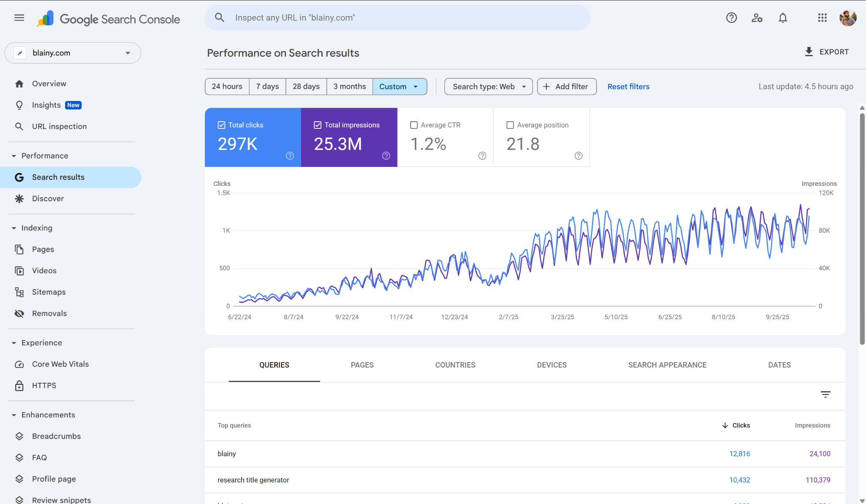Image resolution: width=866 pixels, height=504 pixels.
Task: Switch to the COUNTRIES tab
Action: (x=455, y=365)
